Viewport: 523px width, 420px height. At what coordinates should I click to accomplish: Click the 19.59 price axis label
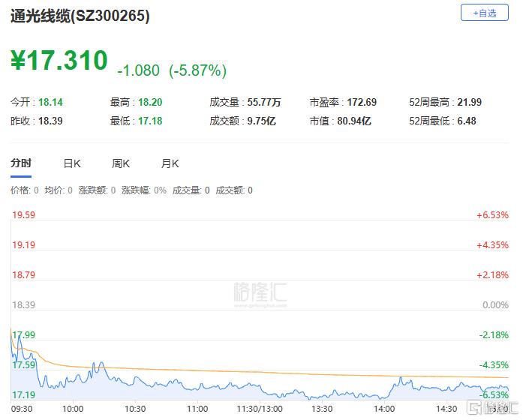coord(24,215)
